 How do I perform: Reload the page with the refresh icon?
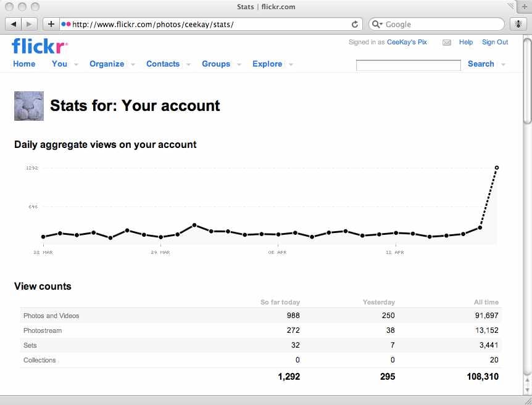(355, 24)
